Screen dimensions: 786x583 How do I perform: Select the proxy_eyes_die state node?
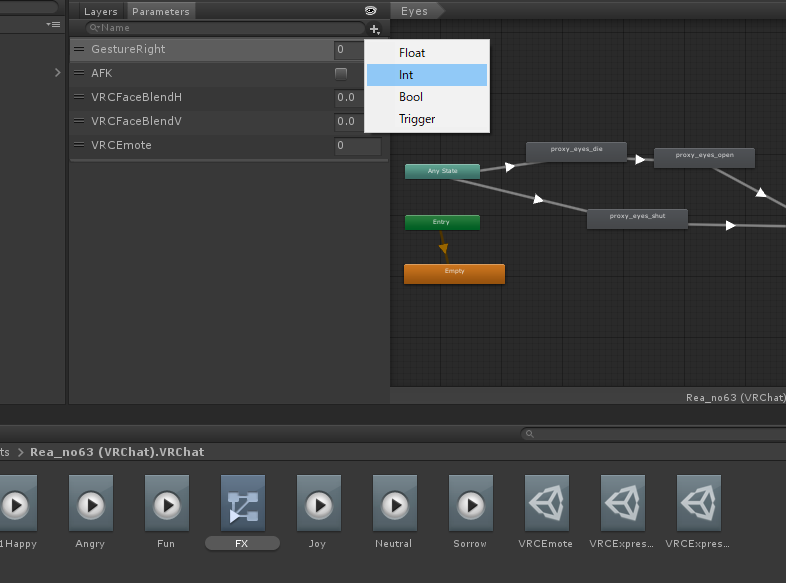coord(576,151)
